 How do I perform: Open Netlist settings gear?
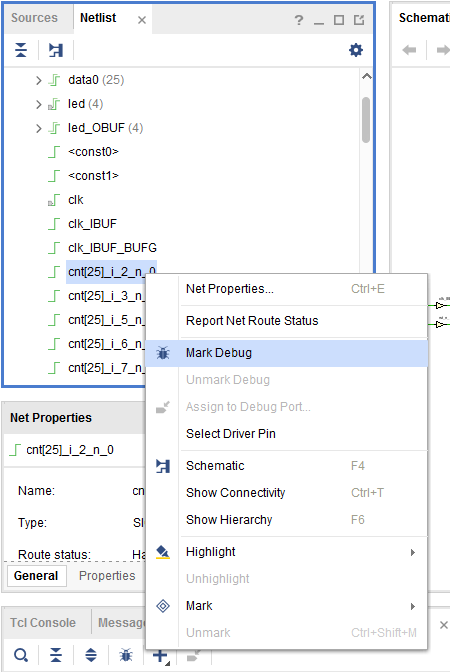point(356,50)
